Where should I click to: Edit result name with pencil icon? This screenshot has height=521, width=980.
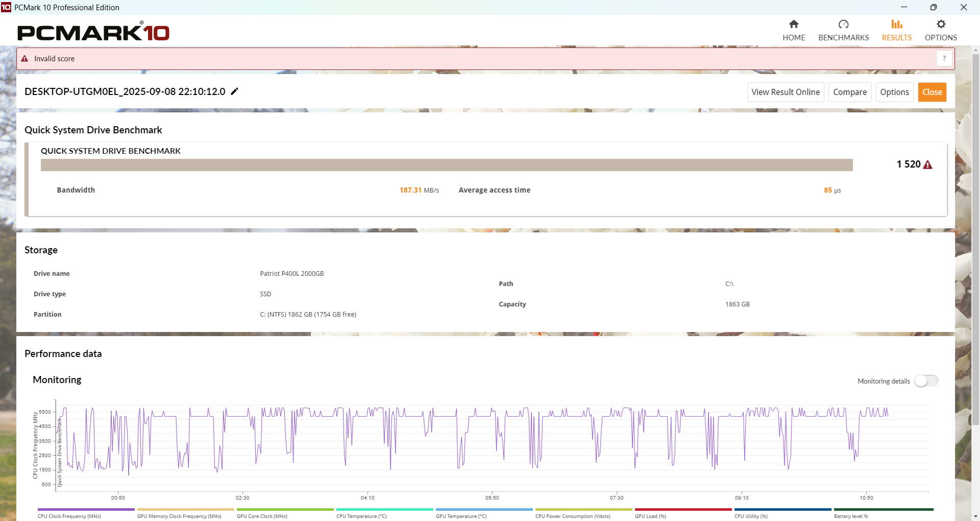tap(234, 91)
